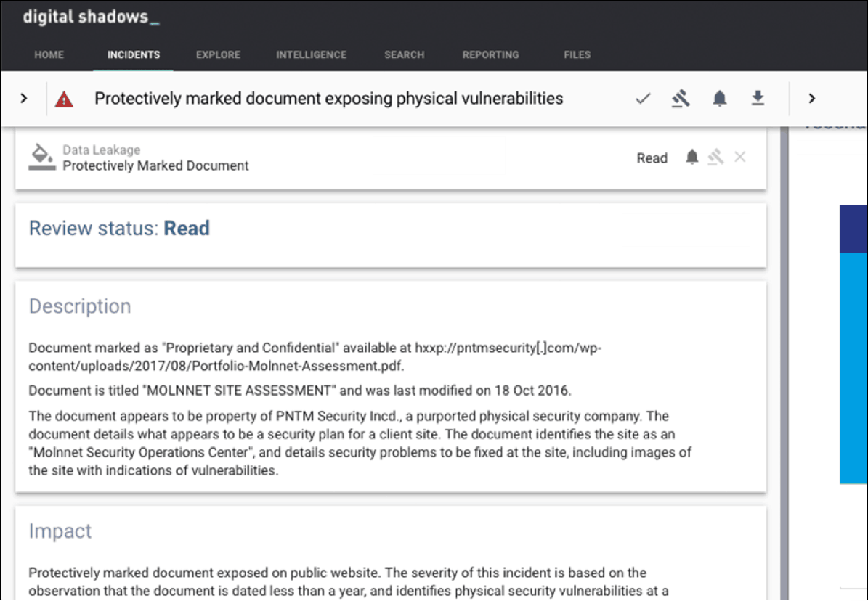868x601 pixels.
Task: Click the vertical scrollbar of incident panel
Action: coord(784,362)
